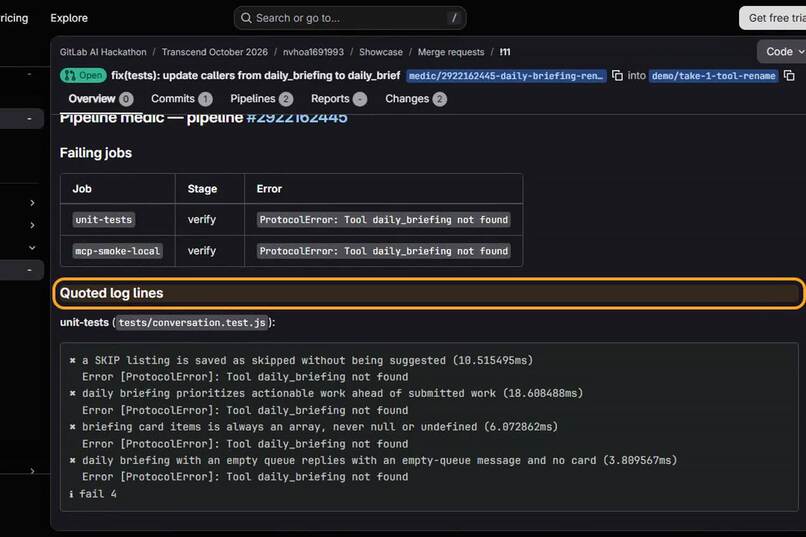Screen dimensions: 806x537
Task: Switch to the Pipelines tab
Action: point(262,99)
